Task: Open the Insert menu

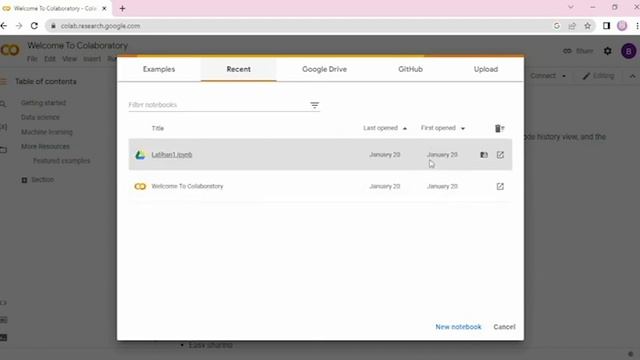Action: 92,59
